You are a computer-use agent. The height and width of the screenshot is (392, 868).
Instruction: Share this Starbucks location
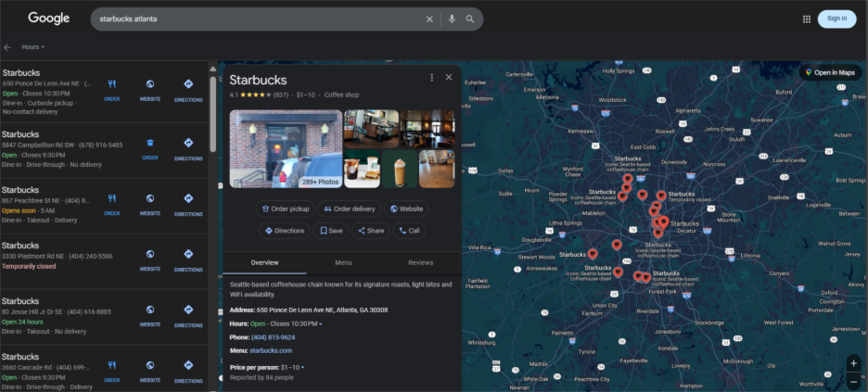[371, 231]
